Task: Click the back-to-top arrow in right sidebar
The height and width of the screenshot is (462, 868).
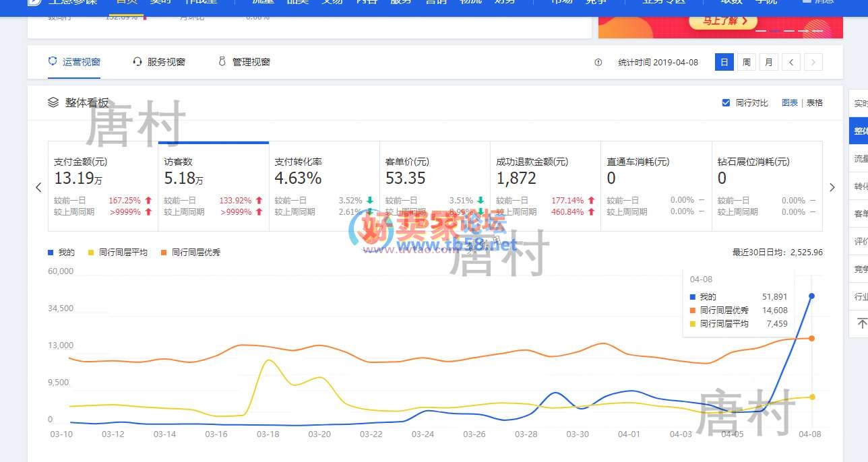Action: click(861, 323)
